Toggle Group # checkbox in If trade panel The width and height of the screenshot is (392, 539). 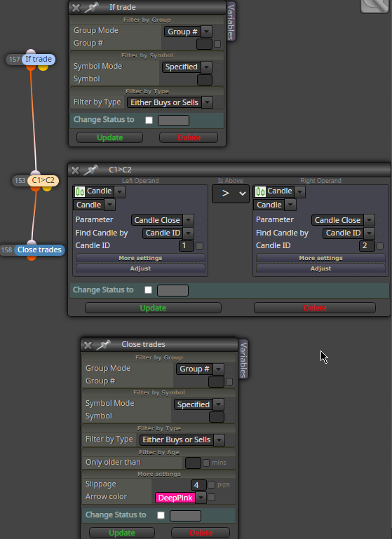(x=217, y=44)
